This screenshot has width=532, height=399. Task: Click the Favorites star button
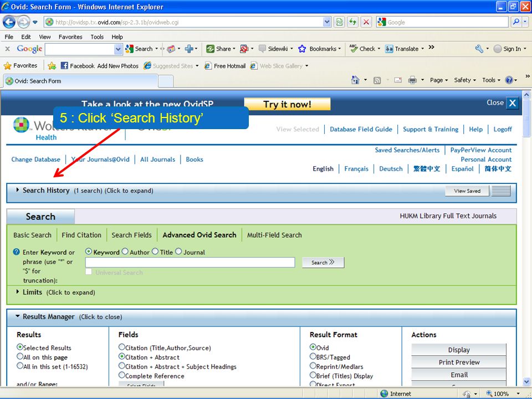pyautogui.click(x=21, y=65)
